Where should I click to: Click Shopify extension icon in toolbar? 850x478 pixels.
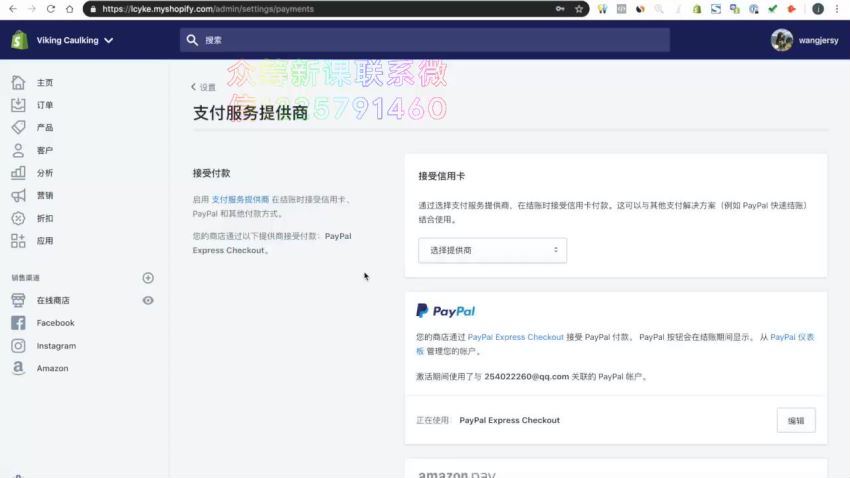click(697, 9)
